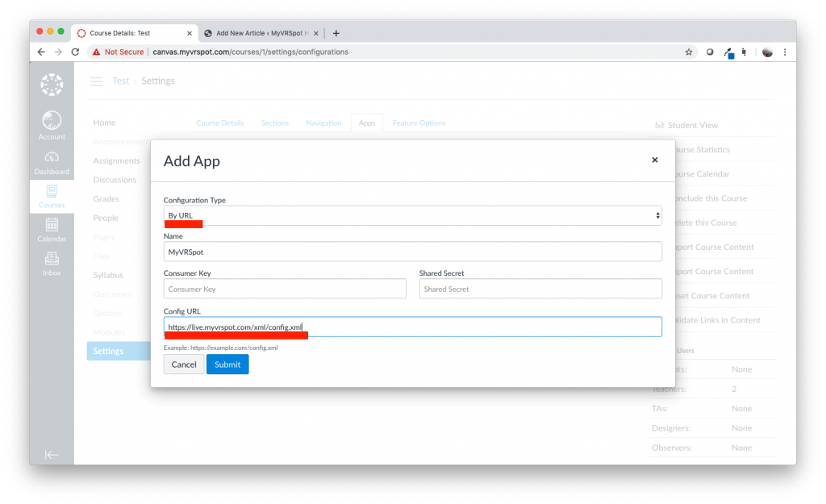The image size is (826, 504).
Task: Open the Calendar sidebar icon
Action: [x=52, y=230]
